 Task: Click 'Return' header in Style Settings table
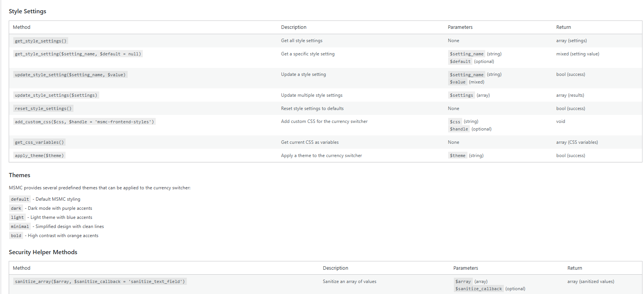tap(564, 27)
